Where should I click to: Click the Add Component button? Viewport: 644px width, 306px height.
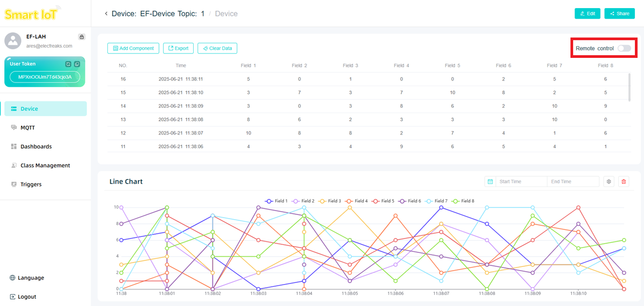coord(134,48)
